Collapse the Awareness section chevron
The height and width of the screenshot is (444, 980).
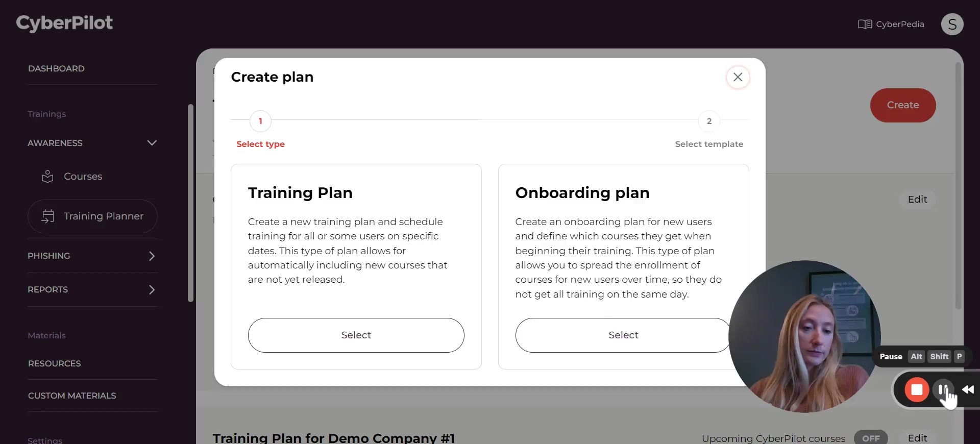click(x=152, y=143)
